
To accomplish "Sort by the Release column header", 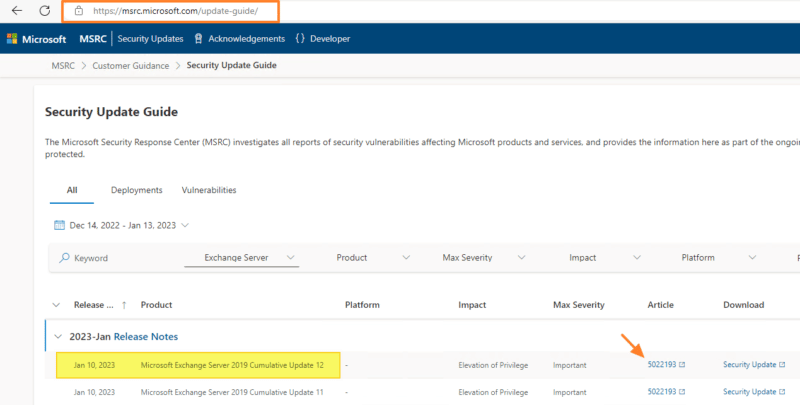I will [x=93, y=305].
